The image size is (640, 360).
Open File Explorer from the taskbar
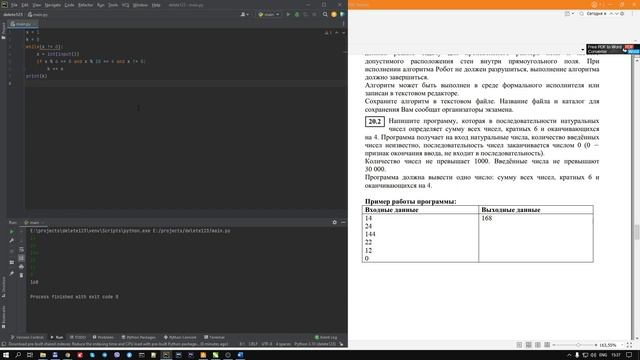[42, 355]
